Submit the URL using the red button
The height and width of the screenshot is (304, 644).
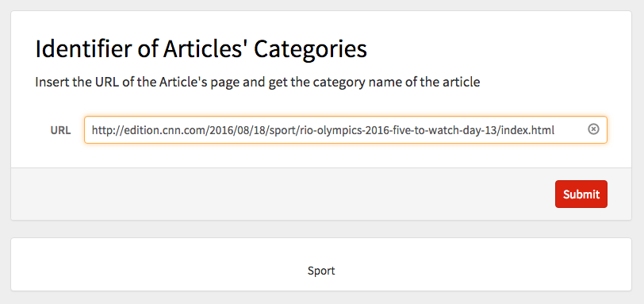click(581, 194)
